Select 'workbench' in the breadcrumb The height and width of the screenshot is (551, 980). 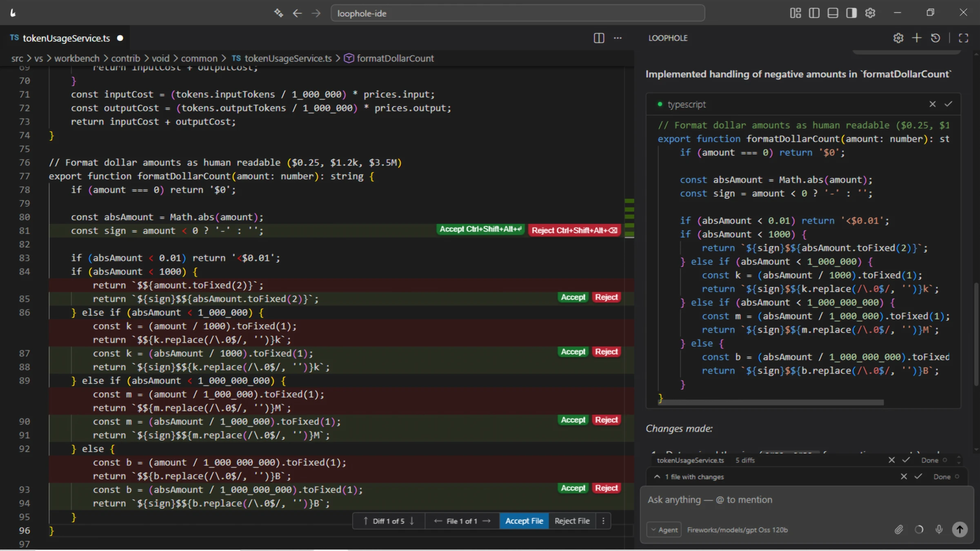click(77, 58)
